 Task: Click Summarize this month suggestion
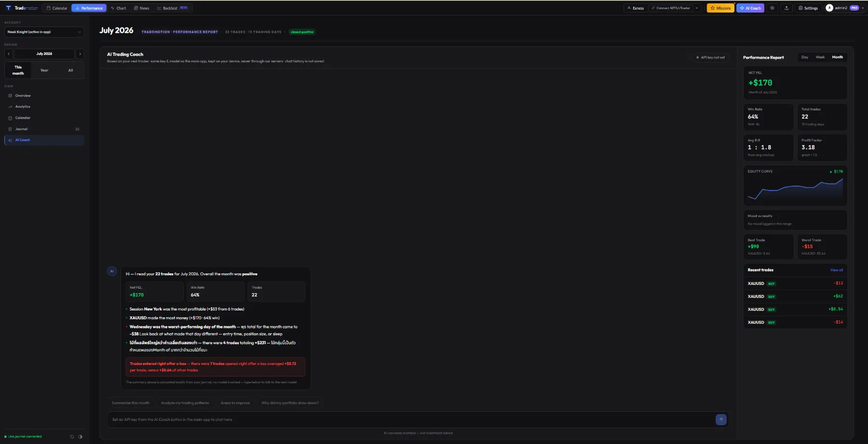[x=131, y=403]
